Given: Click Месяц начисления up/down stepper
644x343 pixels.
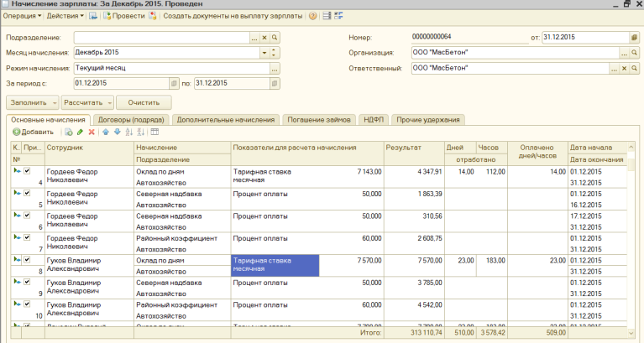Looking at the screenshot, I should point(275,53).
